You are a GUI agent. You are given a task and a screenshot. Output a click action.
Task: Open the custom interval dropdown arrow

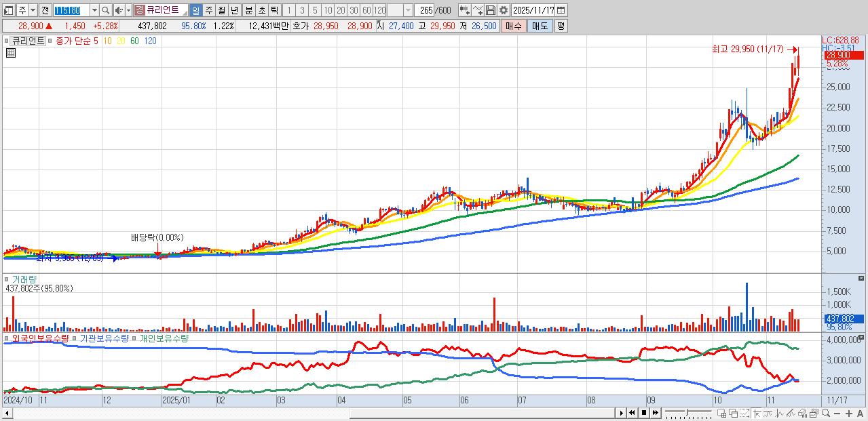[408, 10]
